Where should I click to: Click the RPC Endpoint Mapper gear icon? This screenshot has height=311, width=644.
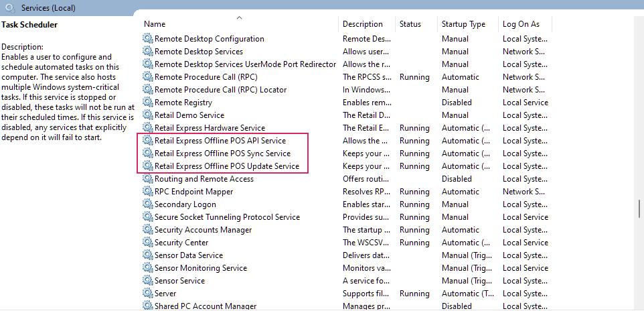(147, 192)
